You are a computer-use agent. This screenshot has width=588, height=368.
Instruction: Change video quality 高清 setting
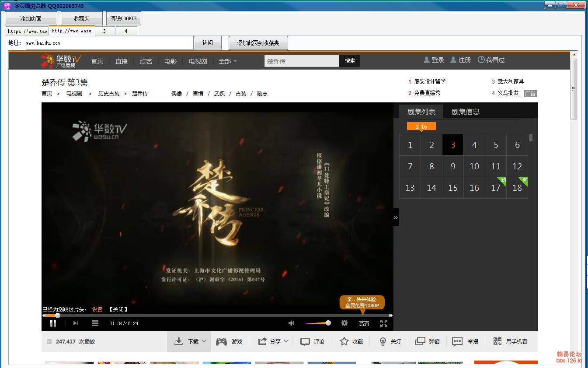[364, 323]
